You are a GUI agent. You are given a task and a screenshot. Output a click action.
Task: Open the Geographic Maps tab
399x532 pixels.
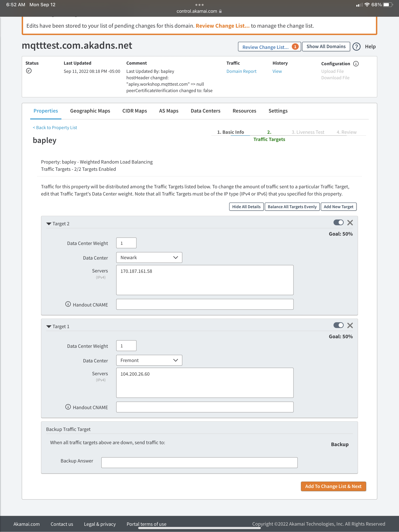(90, 111)
